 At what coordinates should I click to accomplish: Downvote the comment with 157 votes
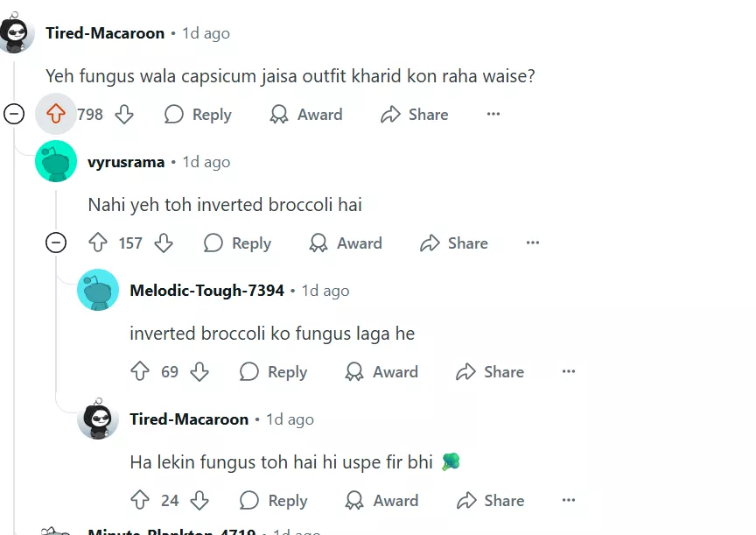pyautogui.click(x=164, y=243)
